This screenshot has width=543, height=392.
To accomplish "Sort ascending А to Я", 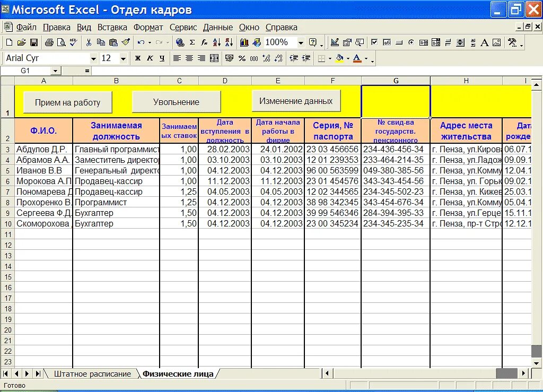I will [217, 42].
